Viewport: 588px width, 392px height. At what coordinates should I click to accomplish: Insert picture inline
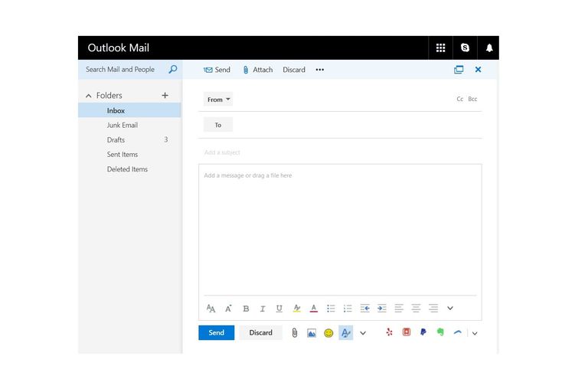312,333
